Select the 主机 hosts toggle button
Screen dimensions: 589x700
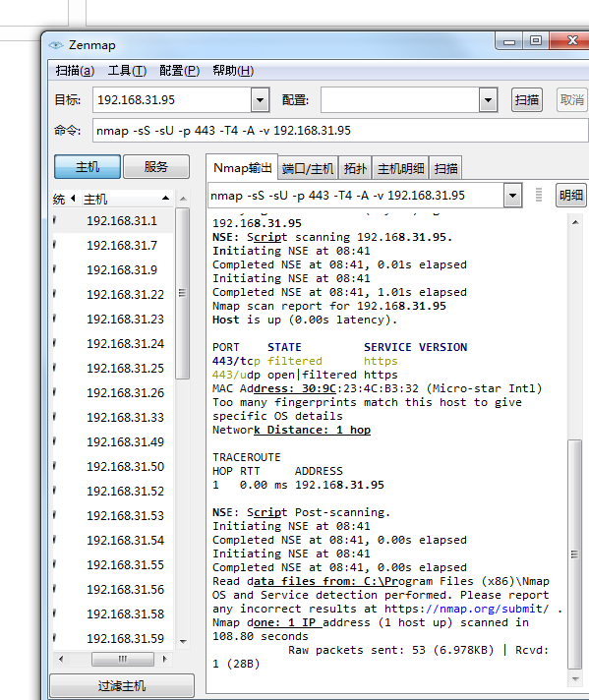point(88,166)
